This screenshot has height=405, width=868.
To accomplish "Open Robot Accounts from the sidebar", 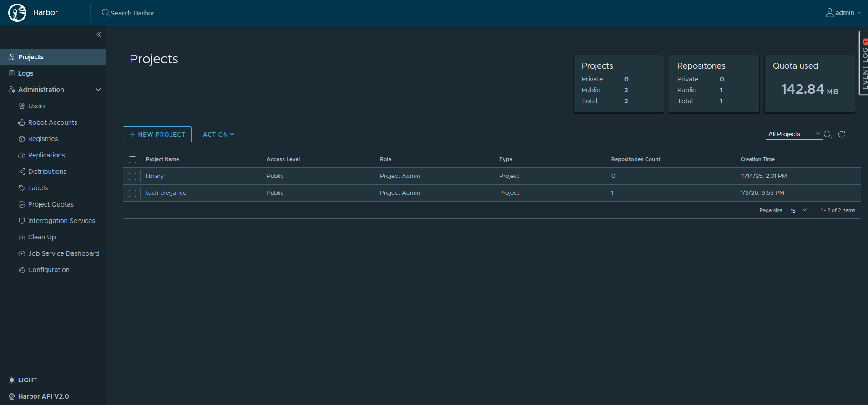I will (52, 122).
